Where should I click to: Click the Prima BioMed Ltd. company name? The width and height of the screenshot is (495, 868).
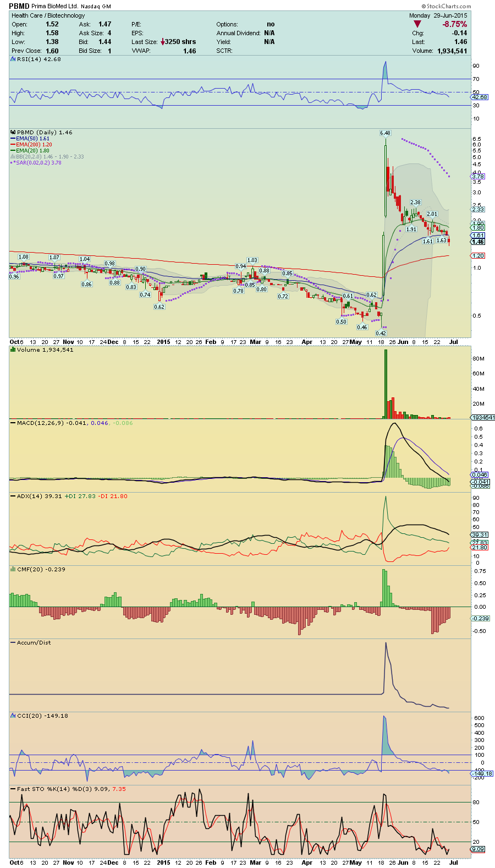pos(54,7)
